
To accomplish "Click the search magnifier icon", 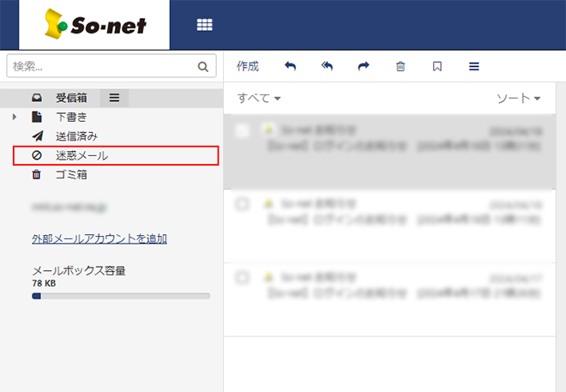I will tap(203, 66).
